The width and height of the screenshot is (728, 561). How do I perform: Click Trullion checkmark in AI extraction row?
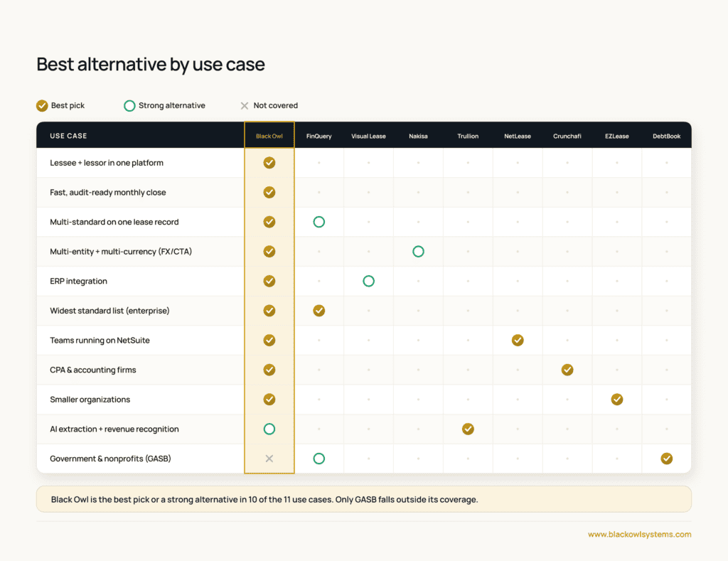pos(468,429)
